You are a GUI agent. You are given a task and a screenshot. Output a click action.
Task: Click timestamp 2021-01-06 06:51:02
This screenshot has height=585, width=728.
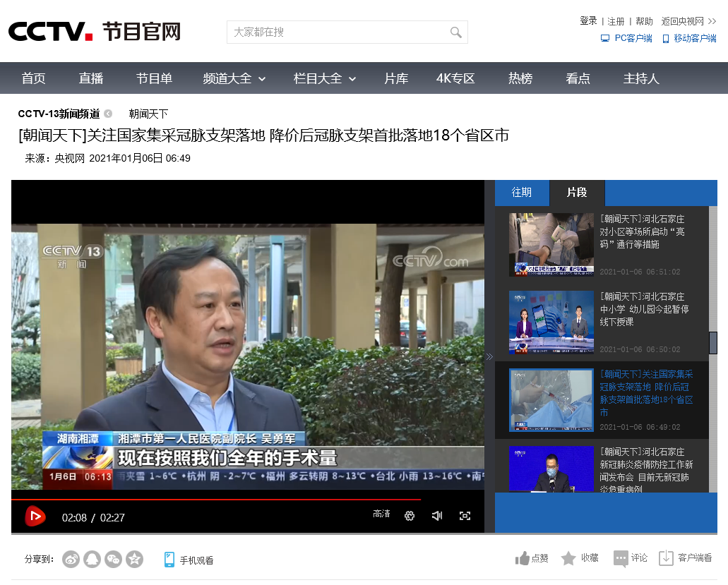640,272
